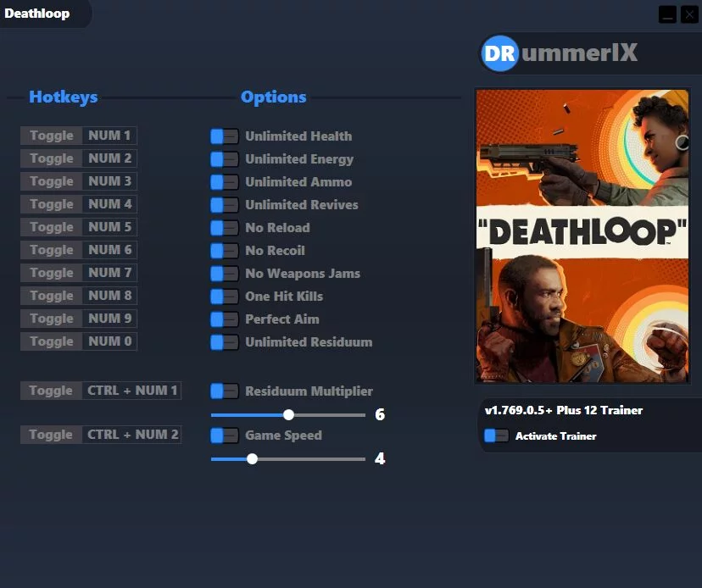Click the DR circle logo icon

coord(499,53)
